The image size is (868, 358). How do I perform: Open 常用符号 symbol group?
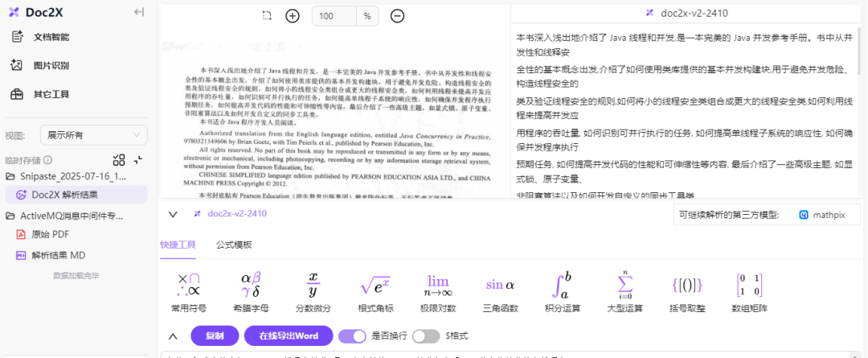tap(189, 292)
